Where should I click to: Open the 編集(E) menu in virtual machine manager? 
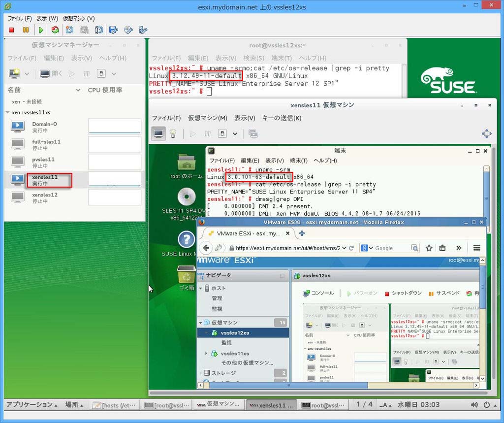coord(54,58)
